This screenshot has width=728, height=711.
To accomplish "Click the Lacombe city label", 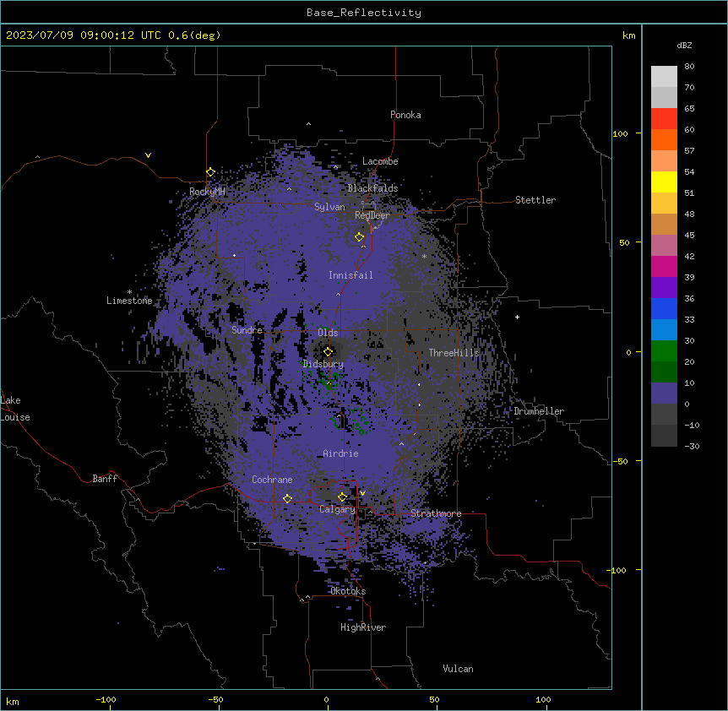I will (380, 161).
